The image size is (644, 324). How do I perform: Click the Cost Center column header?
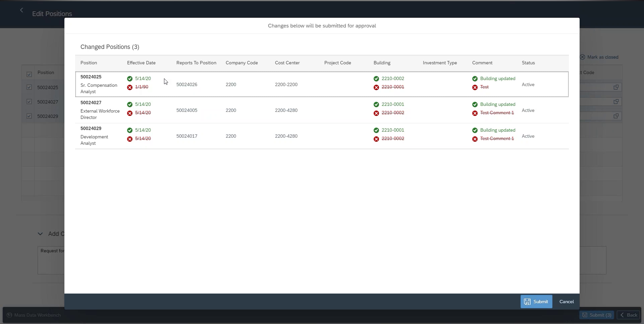click(x=287, y=63)
